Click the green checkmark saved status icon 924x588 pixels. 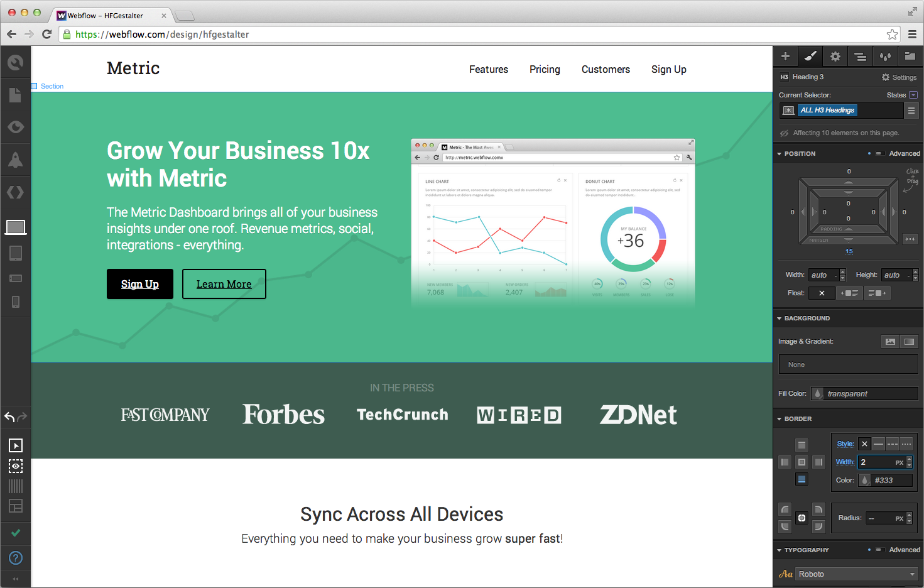coord(15,533)
